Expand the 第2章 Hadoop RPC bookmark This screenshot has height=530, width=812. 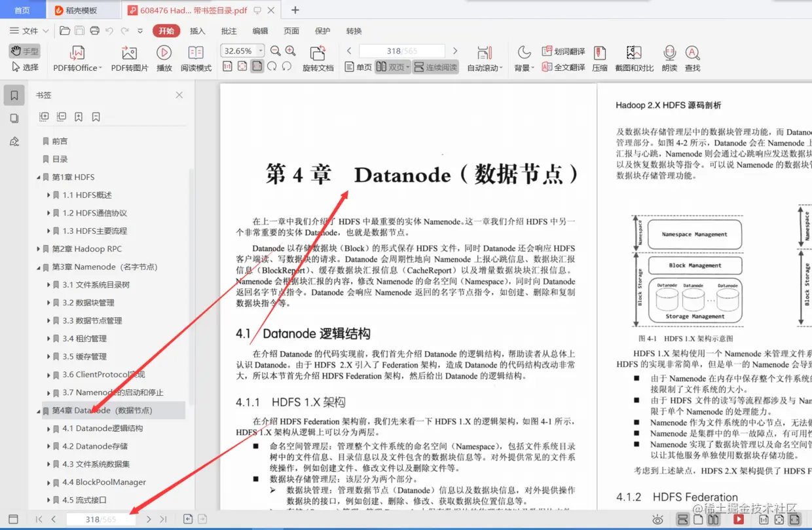click(x=39, y=249)
